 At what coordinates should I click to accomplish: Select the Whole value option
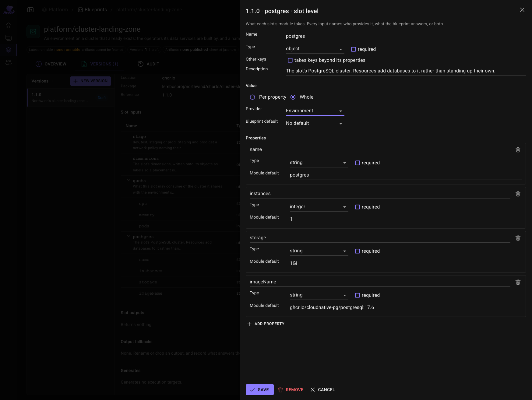293,97
